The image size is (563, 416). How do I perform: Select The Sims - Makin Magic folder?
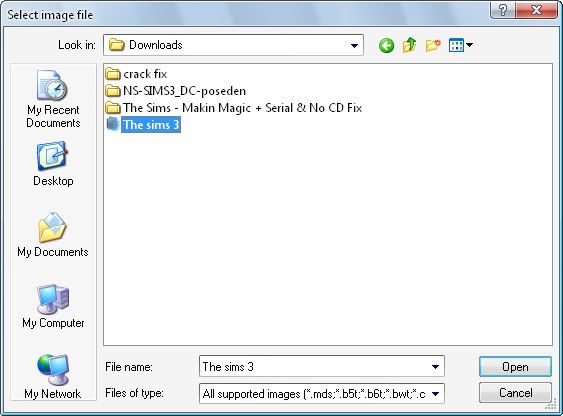pos(234,108)
